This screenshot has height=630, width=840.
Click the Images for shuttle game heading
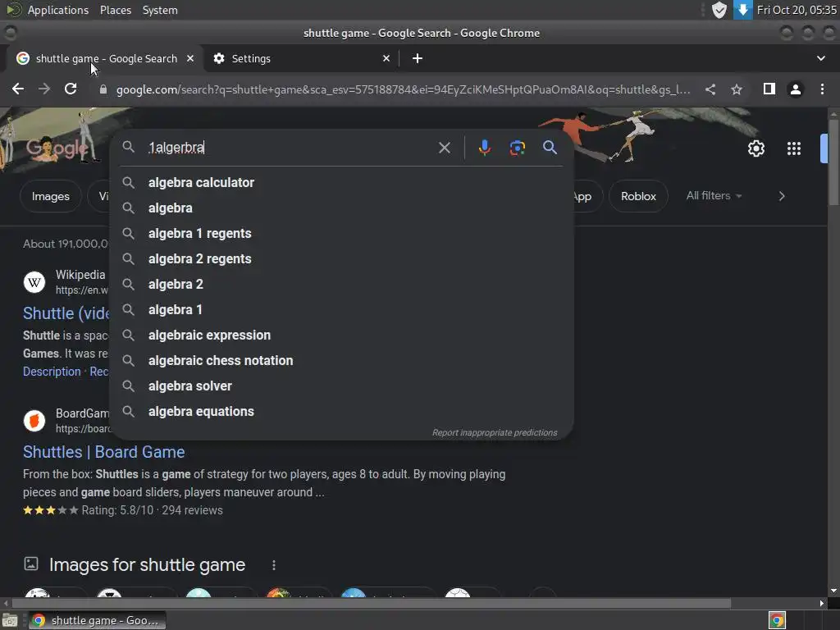pyautogui.click(x=147, y=564)
